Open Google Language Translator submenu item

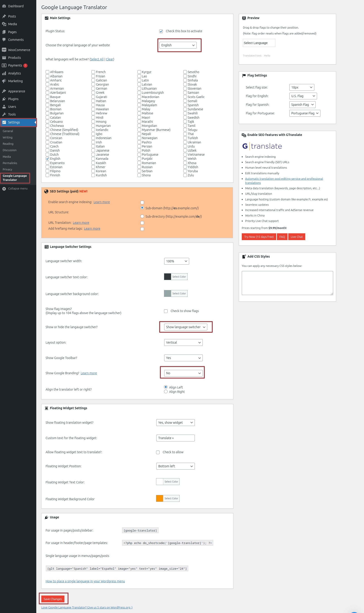(15, 178)
